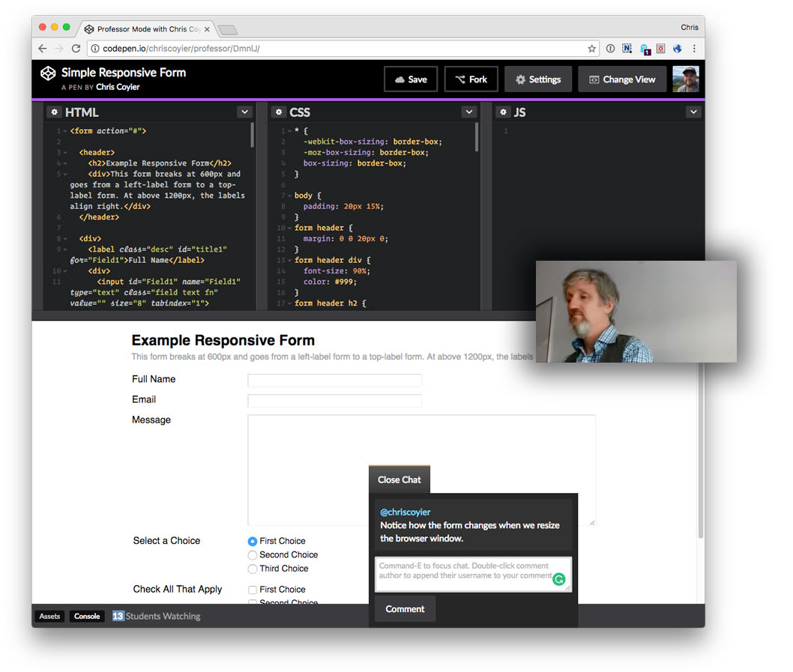Bookmark the page with the star icon
The height and width of the screenshot is (672, 793).
[x=591, y=47]
